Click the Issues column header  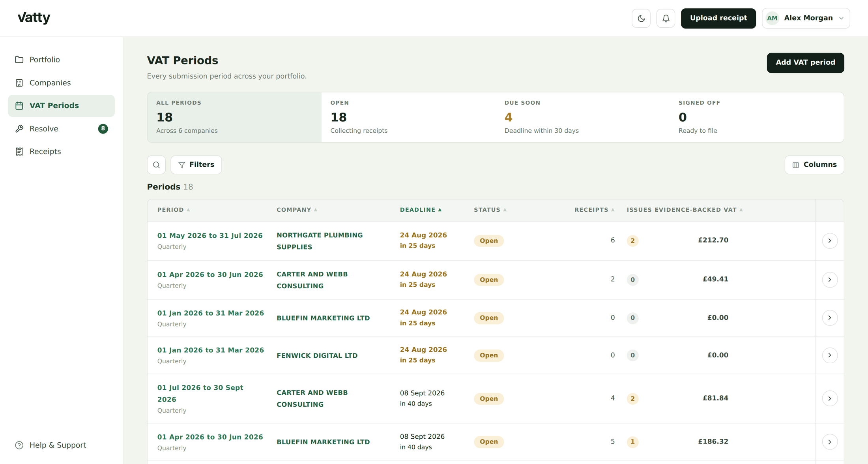pyautogui.click(x=639, y=210)
